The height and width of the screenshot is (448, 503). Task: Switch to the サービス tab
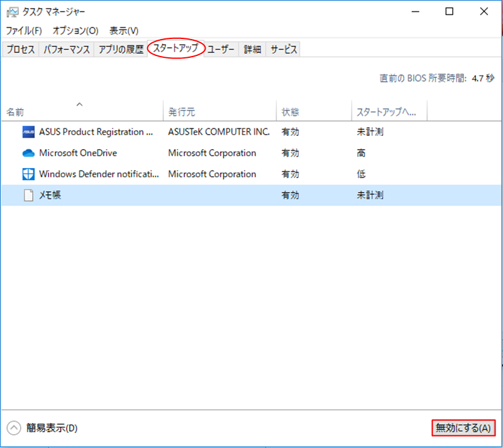tap(284, 50)
